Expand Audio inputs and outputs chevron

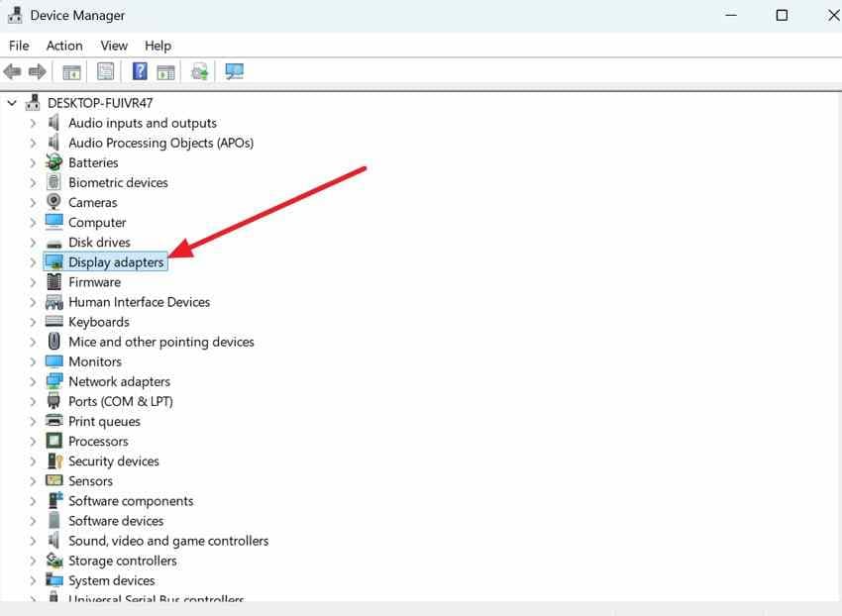pos(34,123)
